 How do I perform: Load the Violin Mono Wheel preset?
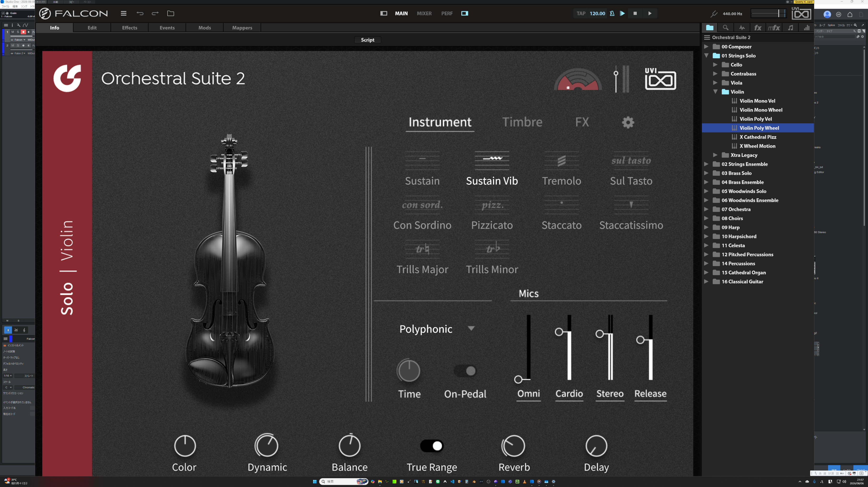pyautogui.click(x=761, y=110)
